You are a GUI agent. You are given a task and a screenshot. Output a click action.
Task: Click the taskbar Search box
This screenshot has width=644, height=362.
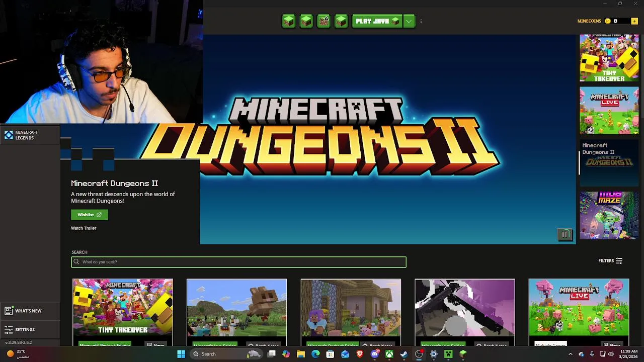(226, 354)
